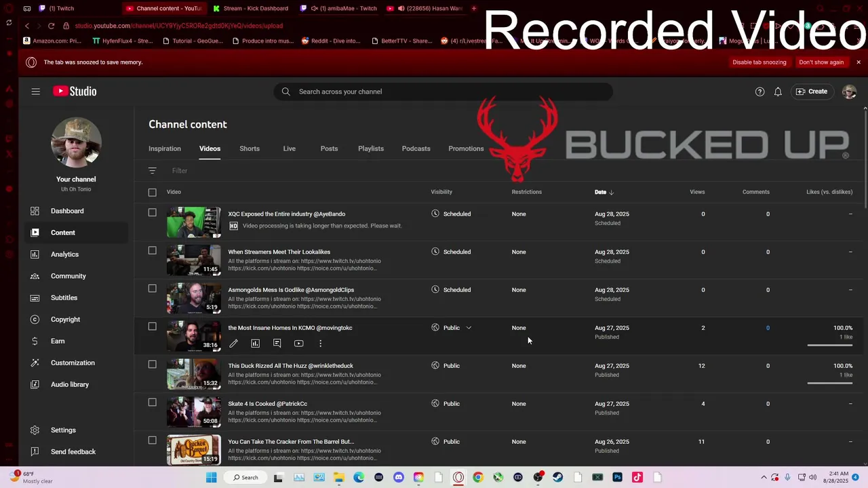The height and width of the screenshot is (488, 868).
Task: Open Amazon.com bookmark
Action: click(52, 41)
